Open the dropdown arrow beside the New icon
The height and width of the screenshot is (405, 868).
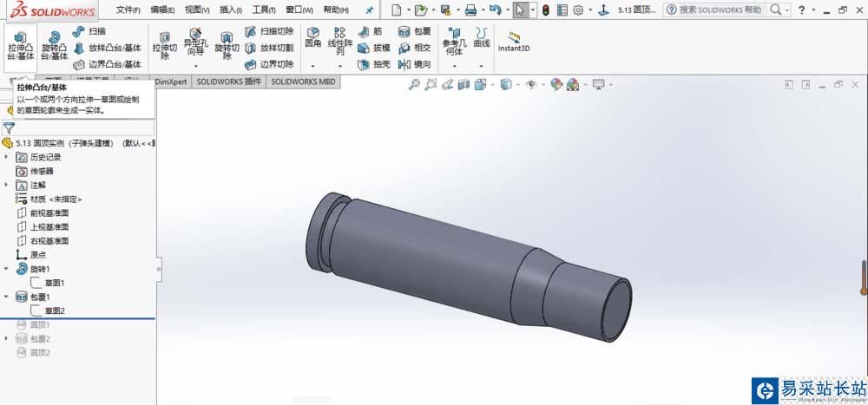[x=409, y=10]
